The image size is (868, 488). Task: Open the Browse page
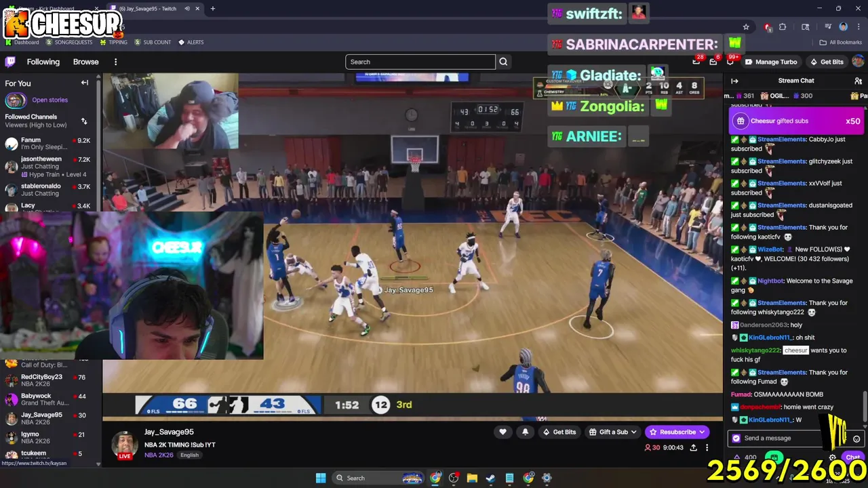pyautogui.click(x=86, y=62)
